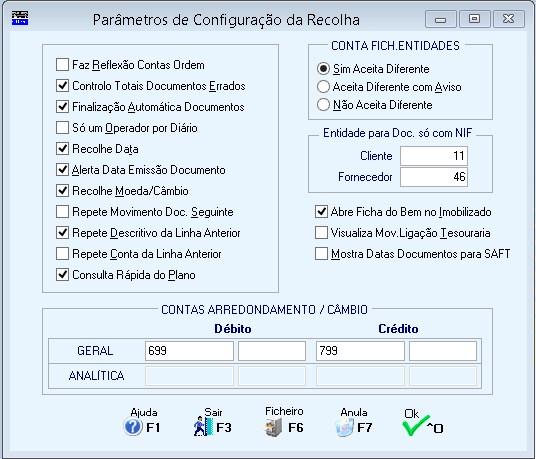Check Repete Conta da Linha Anterior

pos(62,254)
